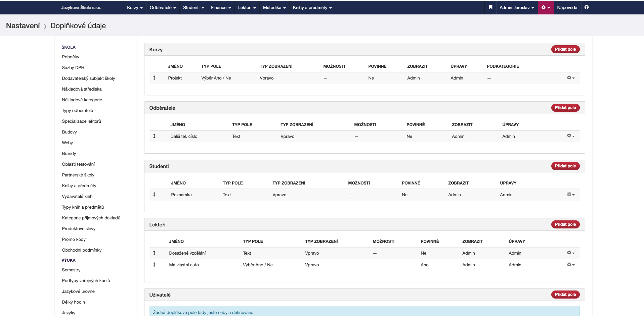Open Obchodní podmínky settings
Viewport: 644px width, 316px height.
tap(82, 250)
